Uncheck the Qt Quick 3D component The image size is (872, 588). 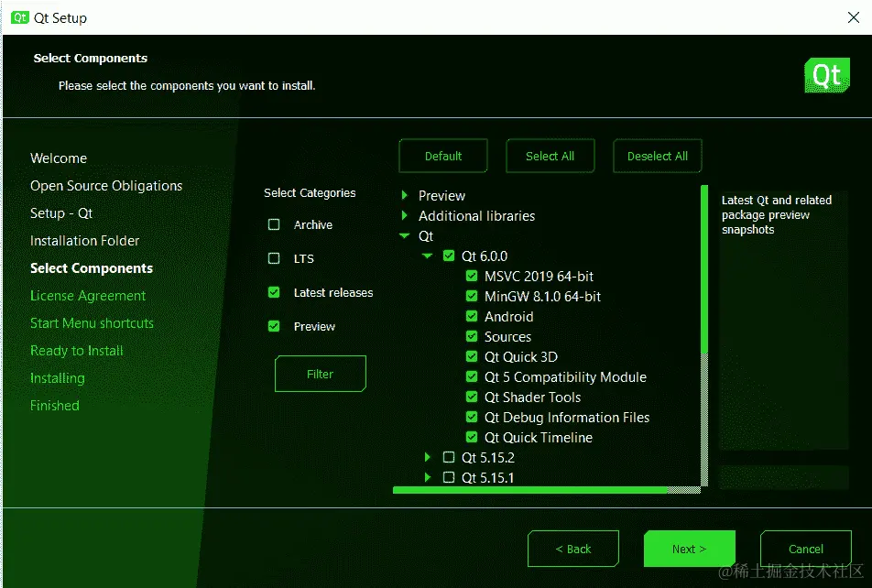(472, 356)
